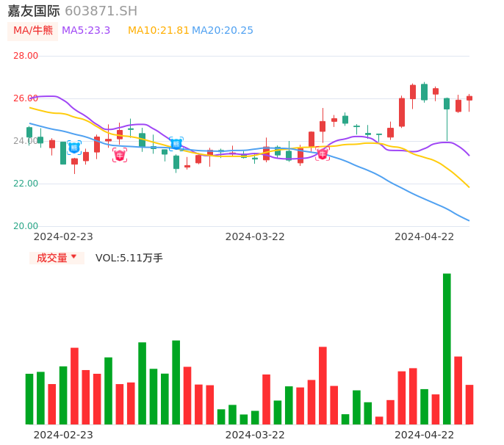Image resolution: width=504 pixels, height=445 pixels.
Task: Click the leftmost pink bull marker
Action: (x=120, y=155)
